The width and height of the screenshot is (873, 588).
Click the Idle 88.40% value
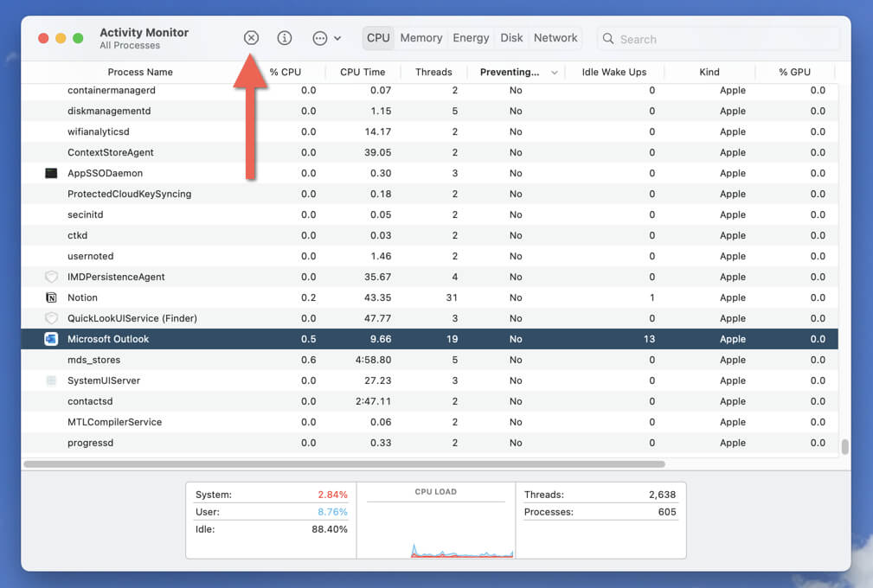329,529
